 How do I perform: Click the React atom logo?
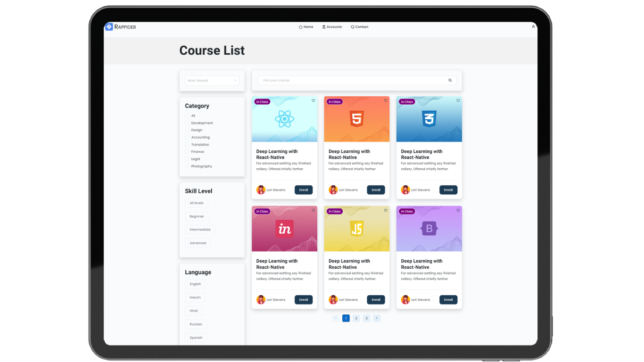pyautogui.click(x=284, y=119)
